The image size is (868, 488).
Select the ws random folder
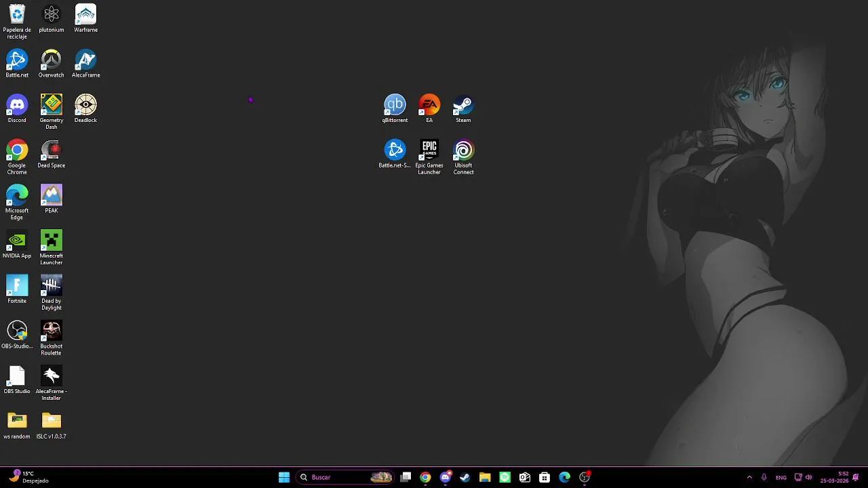pos(17,426)
